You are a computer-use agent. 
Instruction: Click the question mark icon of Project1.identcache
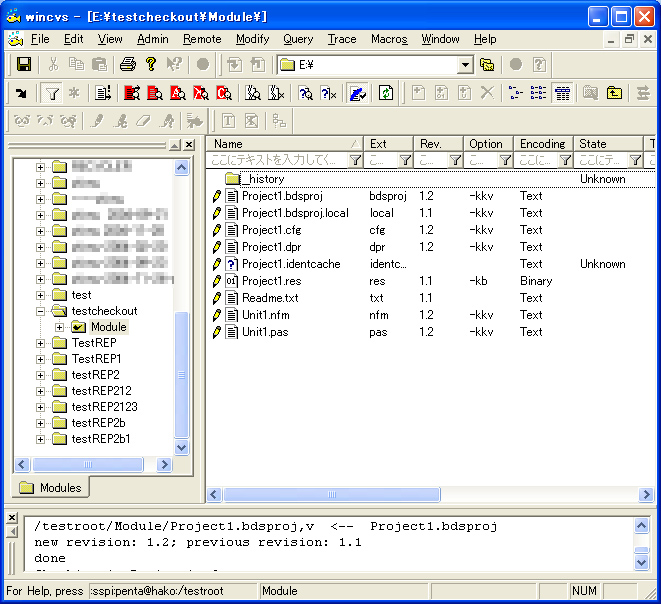[x=231, y=264]
